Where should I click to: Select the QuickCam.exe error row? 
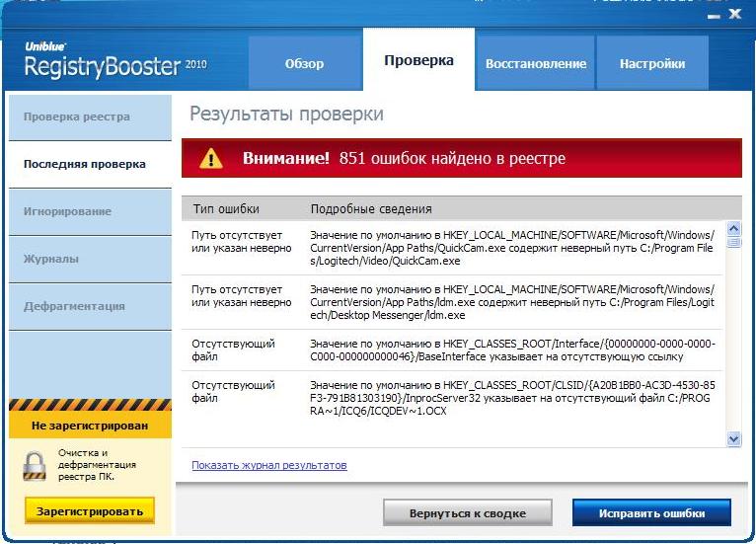pos(454,248)
